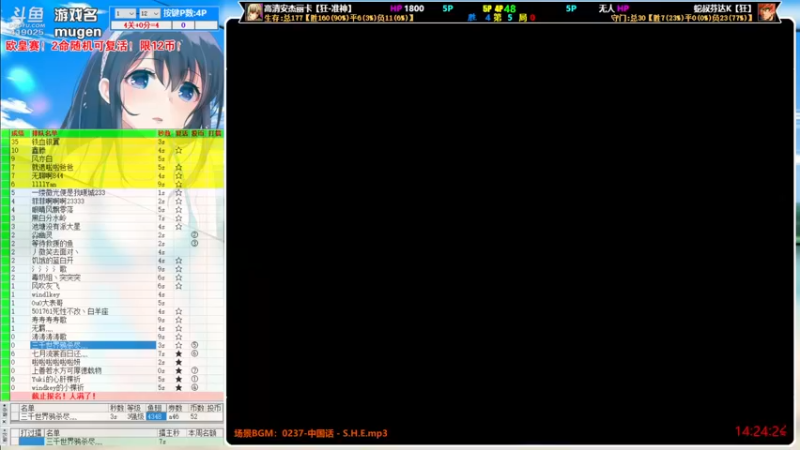Select the OuO大表哥 row
The width and height of the screenshot is (800, 450).
tap(116, 303)
